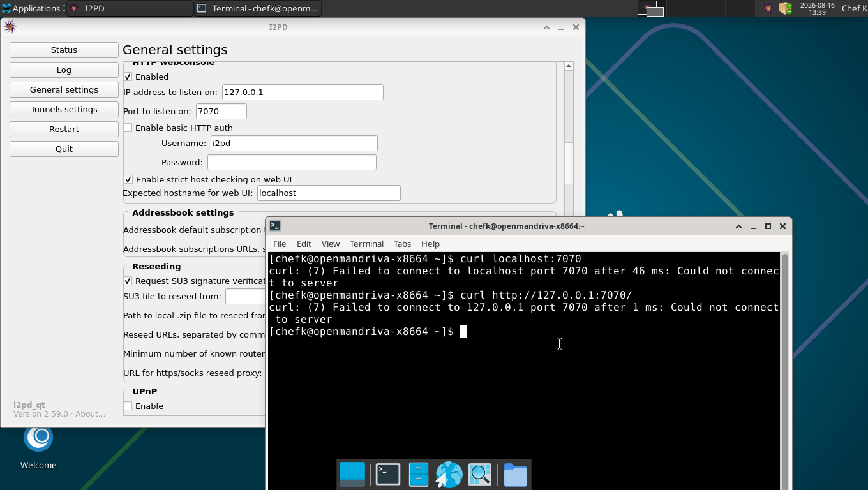
Task: Click the 'Reseeding' group title
Action: [x=156, y=266]
